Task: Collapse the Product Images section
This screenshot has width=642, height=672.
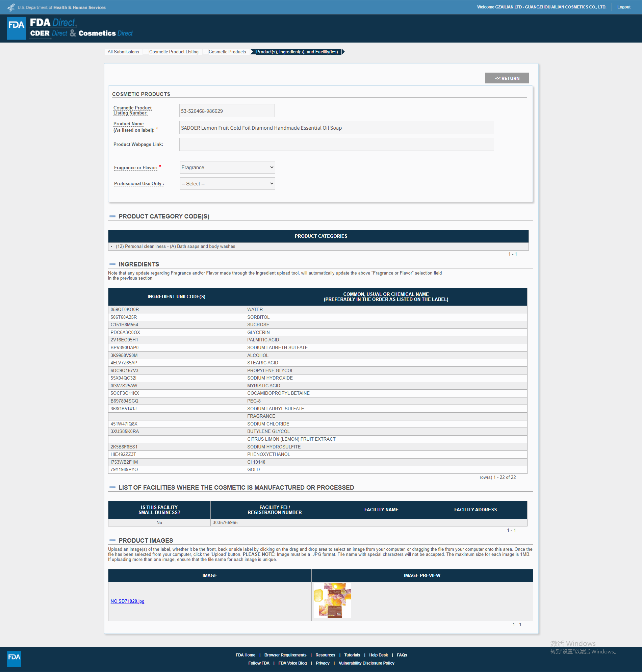Action: 112,540
